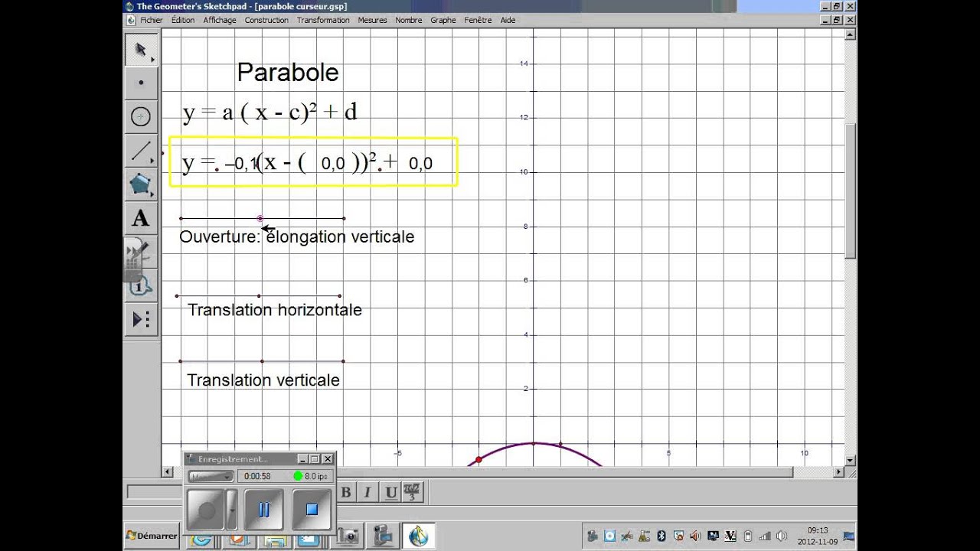The height and width of the screenshot is (551, 980).
Task: Click the horizontal scrollbar left arrow
Action: (x=168, y=472)
